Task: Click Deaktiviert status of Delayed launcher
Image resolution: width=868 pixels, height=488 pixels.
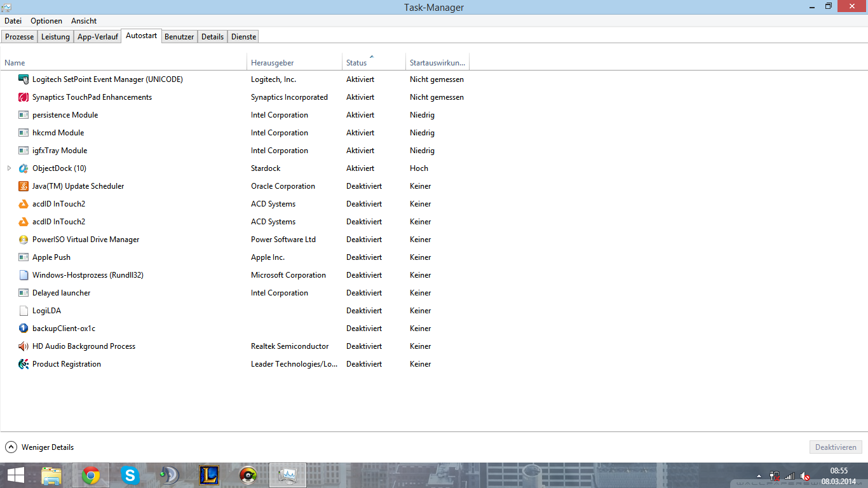Action: pyautogui.click(x=364, y=293)
